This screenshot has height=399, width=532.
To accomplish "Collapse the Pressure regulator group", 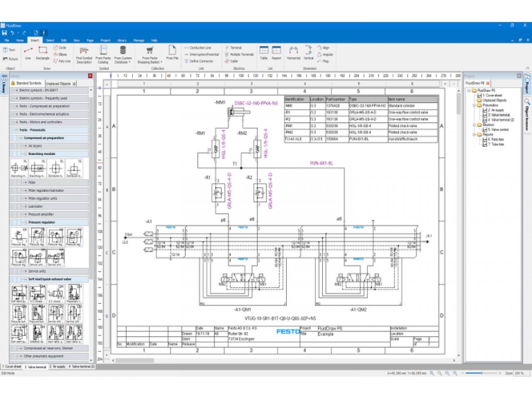I will pyautogui.click(x=25, y=222).
